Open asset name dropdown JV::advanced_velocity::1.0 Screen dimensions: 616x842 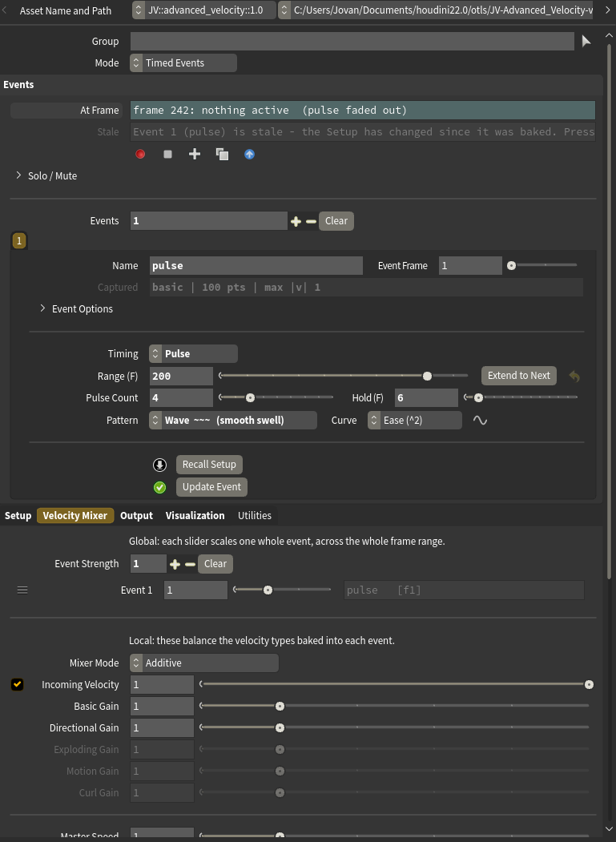click(x=204, y=10)
